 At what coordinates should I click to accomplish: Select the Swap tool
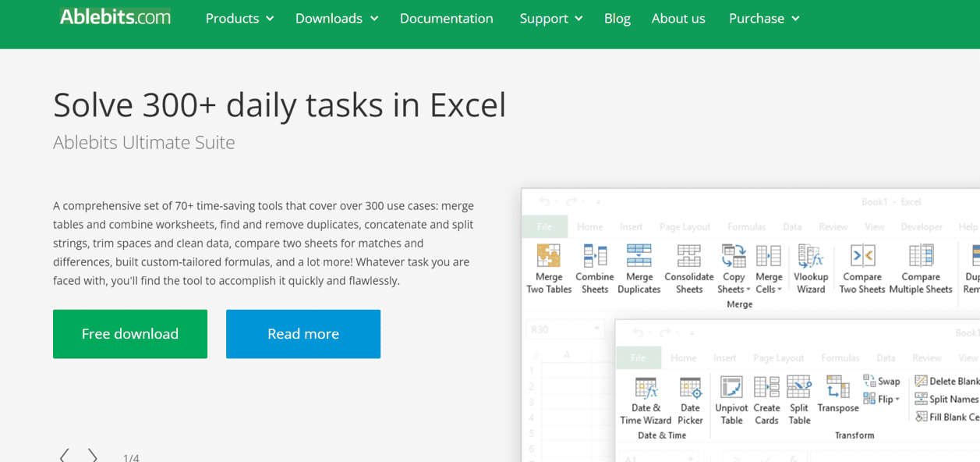tap(882, 381)
